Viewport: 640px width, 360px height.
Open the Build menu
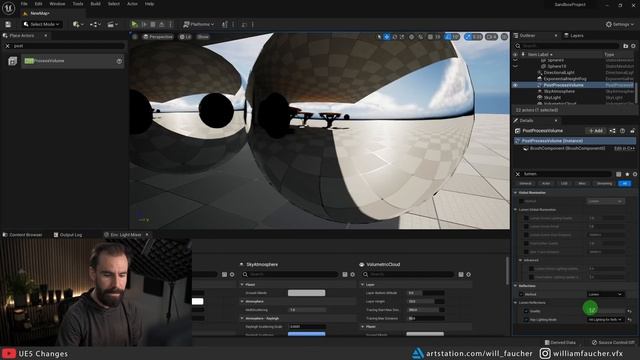(96, 4)
